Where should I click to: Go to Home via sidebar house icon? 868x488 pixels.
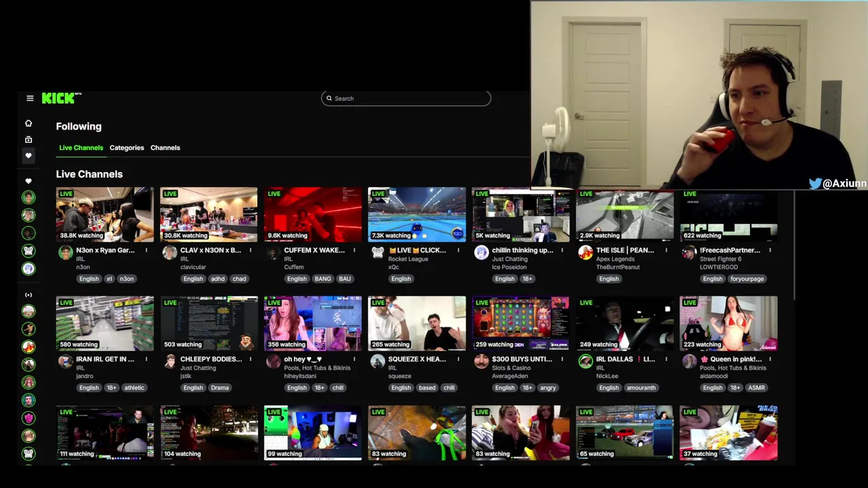[x=28, y=123]
